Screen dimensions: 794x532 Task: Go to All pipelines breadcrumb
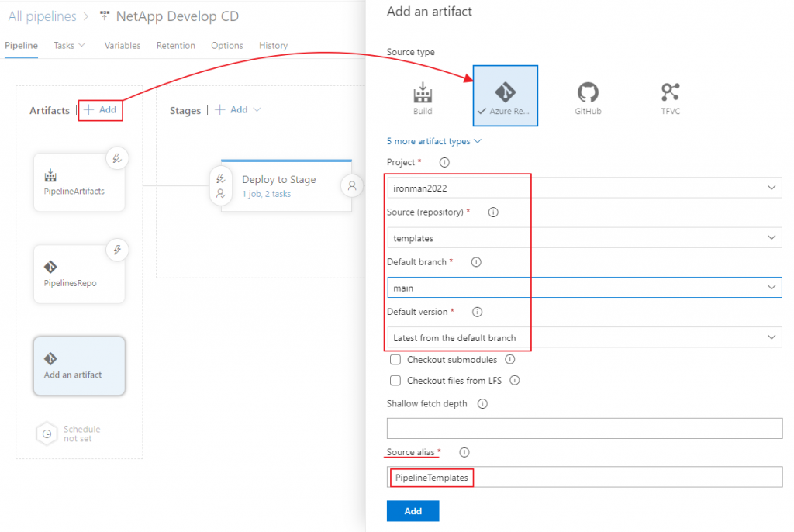coord(42,16)
